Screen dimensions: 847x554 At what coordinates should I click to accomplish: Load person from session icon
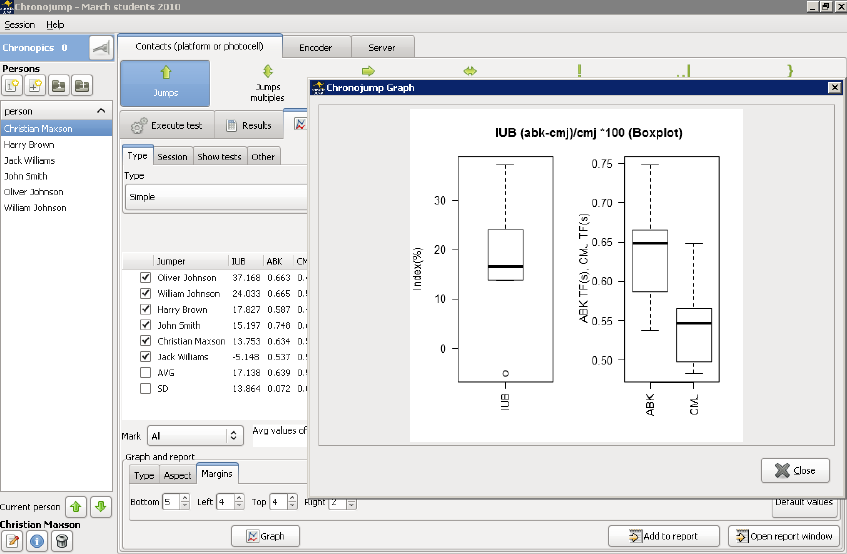click(x=59, y=85)
